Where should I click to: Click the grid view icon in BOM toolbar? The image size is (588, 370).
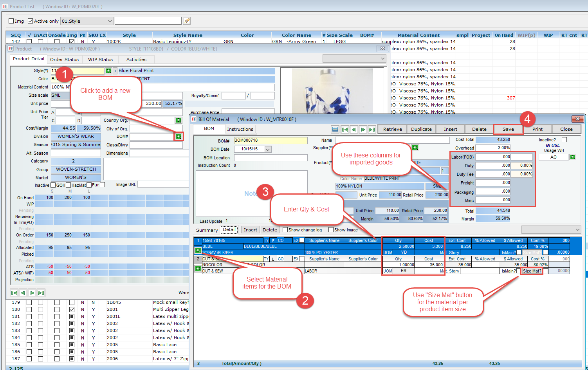[x=335, y=129]
